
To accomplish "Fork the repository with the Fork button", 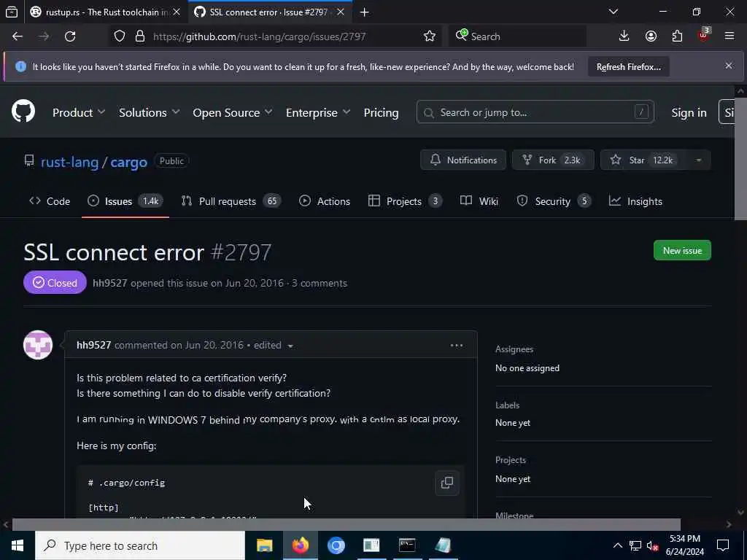I will 553,160.
